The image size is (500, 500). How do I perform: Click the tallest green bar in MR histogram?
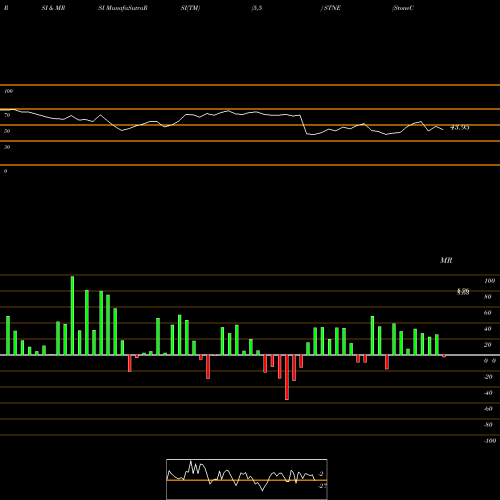[72, 315]
